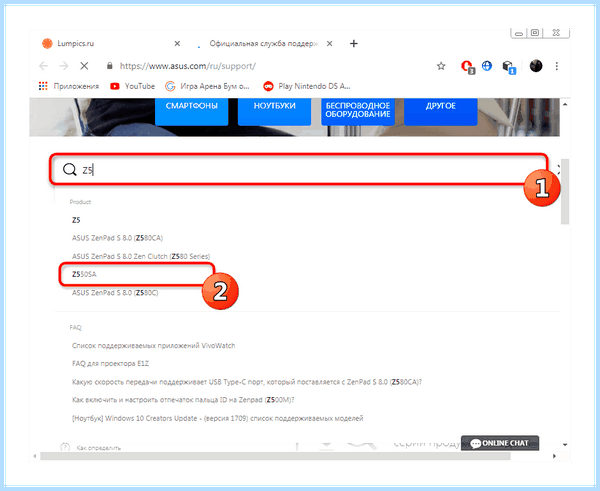600x491 pixels.
Task: Choose ZenPad S 8.0 Zen Clutch suggestion
Action: pyautogui.click(x=141, y=256)
